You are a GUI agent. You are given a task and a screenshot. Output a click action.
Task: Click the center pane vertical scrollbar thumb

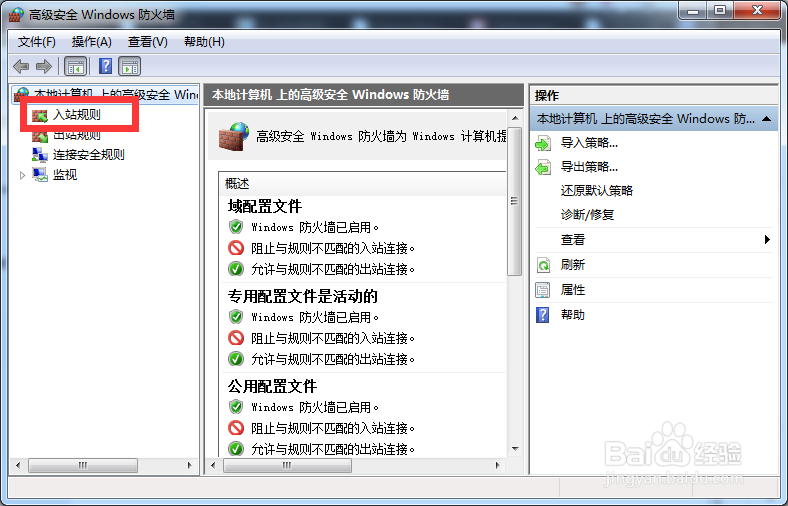point(515,201)
